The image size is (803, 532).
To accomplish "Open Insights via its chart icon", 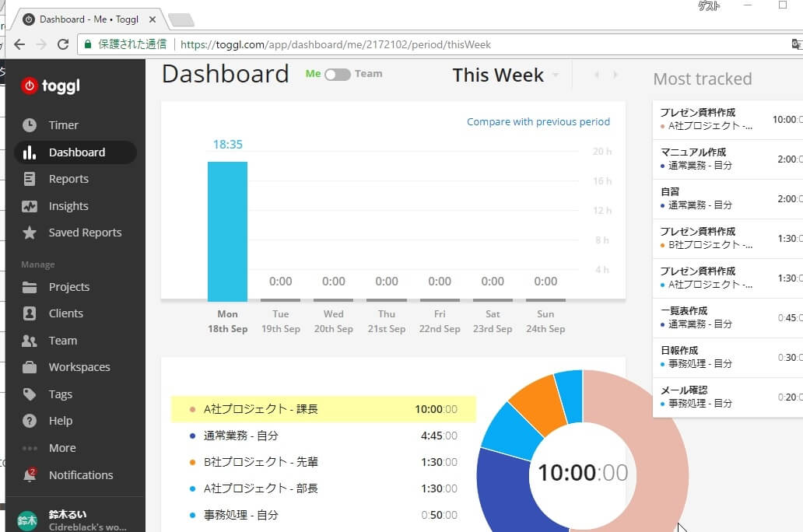I will coord(30,206).
